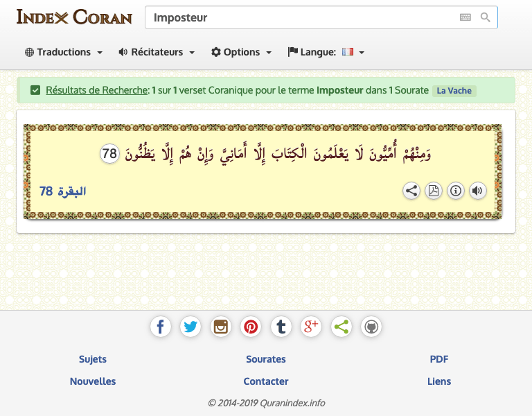Open the PDF icon for verse 78
532x416 pixels.
[434, 191]
